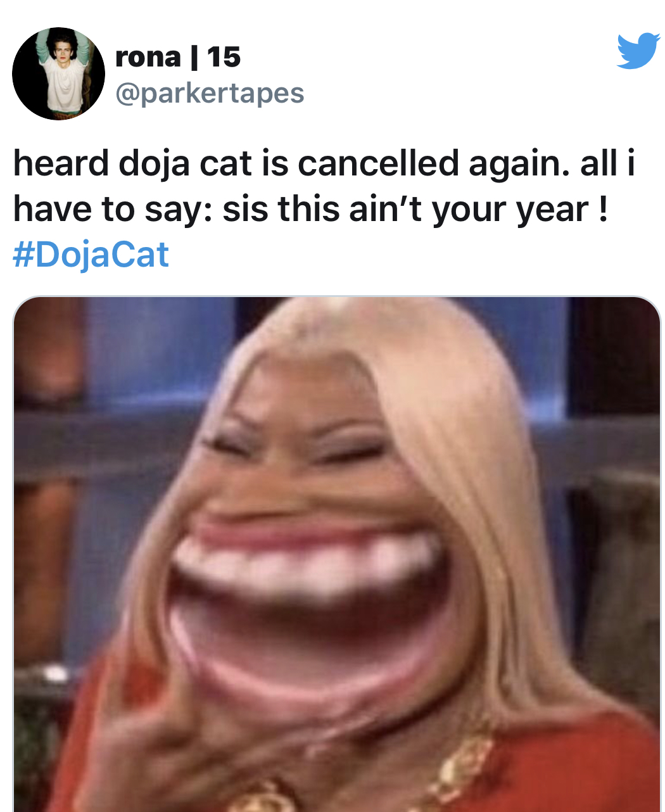665x812 pixels.
Task: Open rona's circular profile avatar
Action: tap(58, 73)
